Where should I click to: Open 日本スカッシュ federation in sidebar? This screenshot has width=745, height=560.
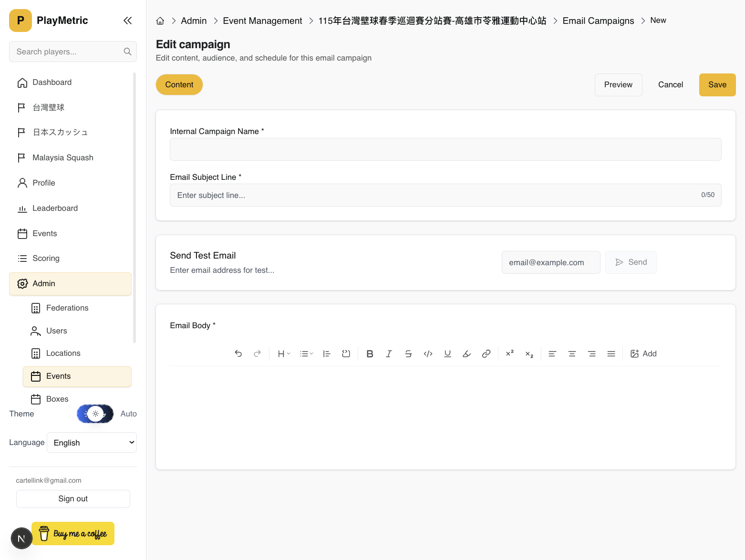[x=70, y=132]
